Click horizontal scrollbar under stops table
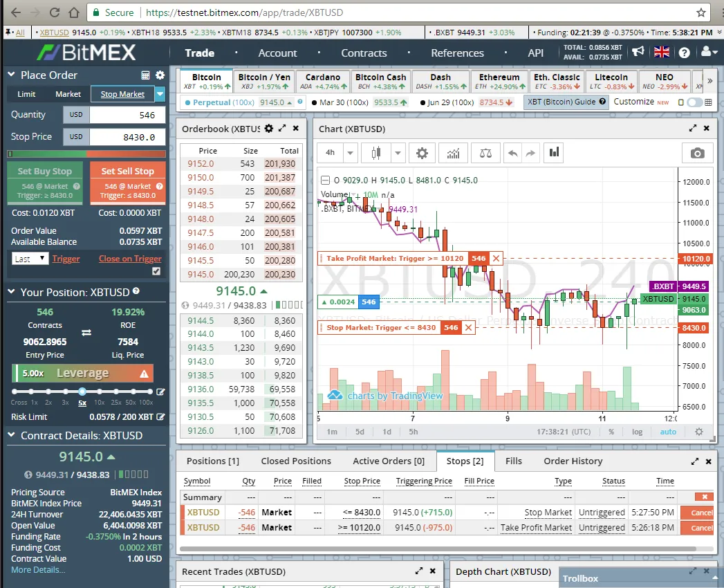The height and width of the screenshot is (588, 724). [438, 549]
